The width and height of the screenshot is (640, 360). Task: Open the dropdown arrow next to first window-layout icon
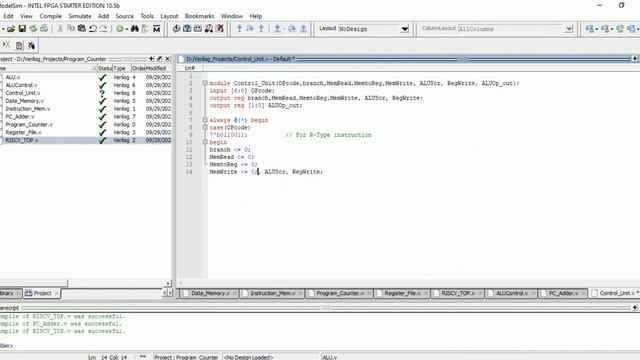pyautogui.click(x=596, y=29)
